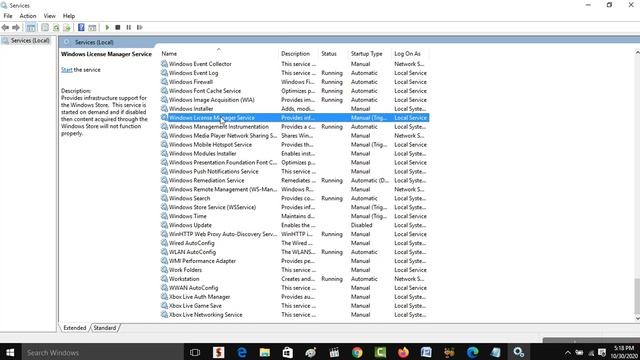
Task: Click the Export List toolbar icon
Action: (x=67, y=27)
